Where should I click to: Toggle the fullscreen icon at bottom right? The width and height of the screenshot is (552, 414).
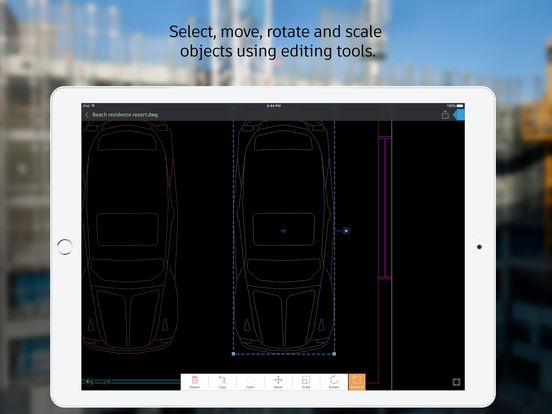coord(456,382)
